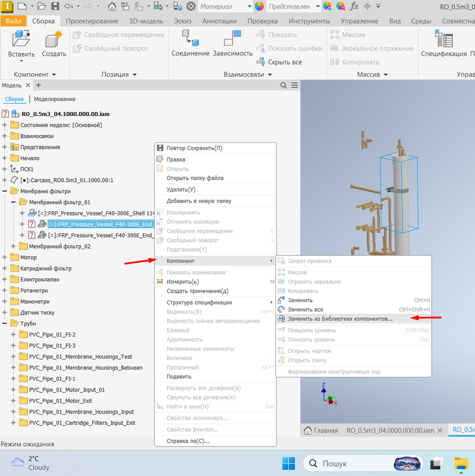The image size is (475, 476).
Task: Click the Open file icon in quick access toolbar
Action: click(42, 6)
